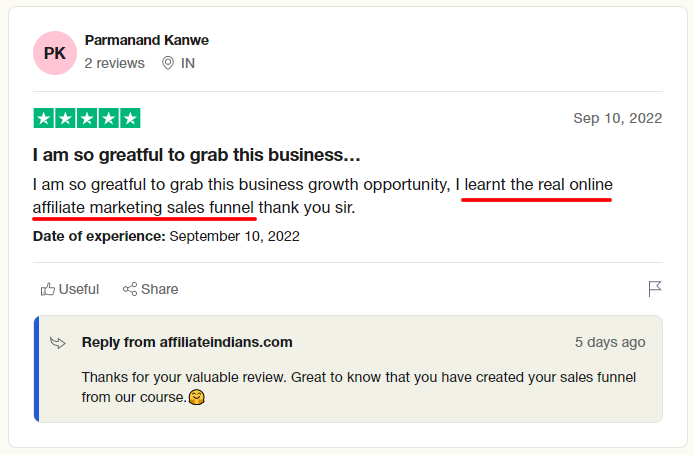The height and width of the screenshot is (455, 694).
Task: Click the location pin icon beside IN
Action: [168, 63]
